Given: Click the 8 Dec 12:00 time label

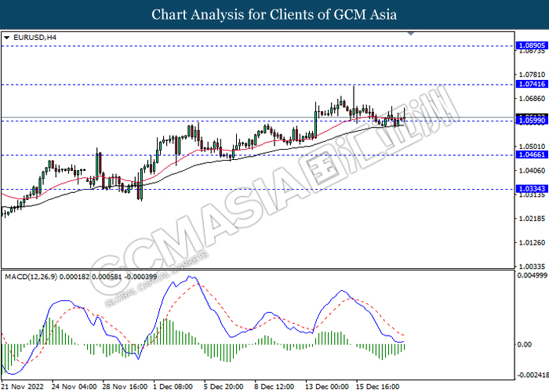Looking at the screenshot, I should pos(274,387).
